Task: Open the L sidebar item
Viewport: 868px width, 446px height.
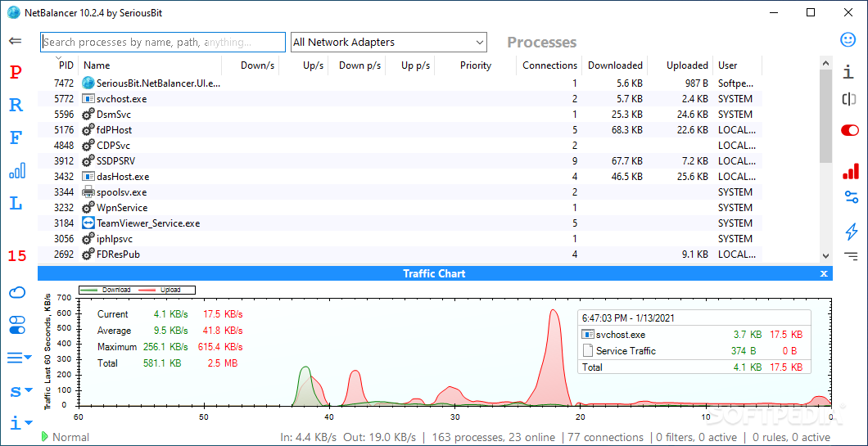Action: click(16, 203)
